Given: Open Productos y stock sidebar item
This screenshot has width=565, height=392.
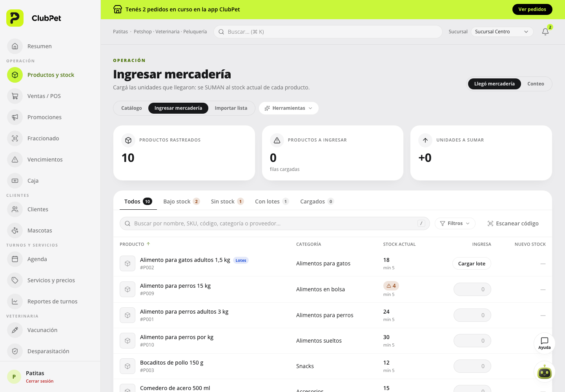Looking at the screenshot, I should [50, 75].
